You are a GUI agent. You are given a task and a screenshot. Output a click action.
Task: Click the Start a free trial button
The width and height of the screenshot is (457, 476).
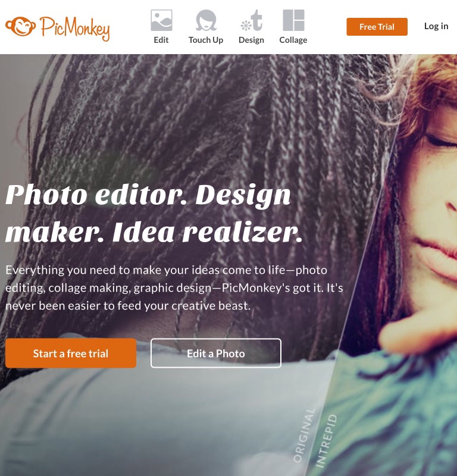(x=71, y=353)
